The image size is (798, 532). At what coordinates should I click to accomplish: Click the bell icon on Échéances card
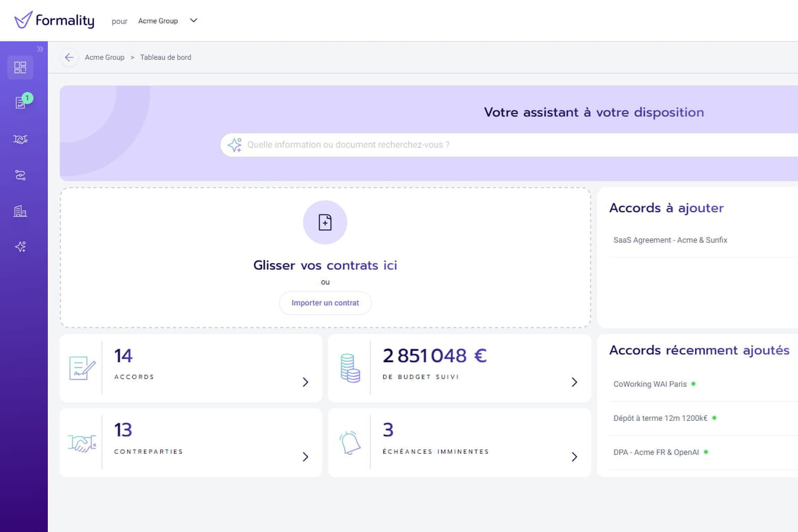tap(350, 443)
